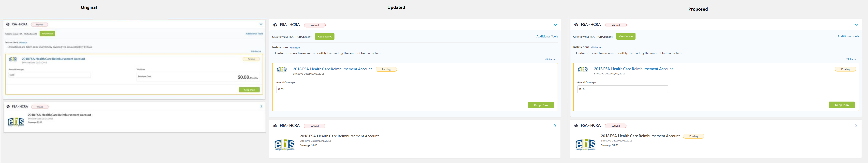Click ebs logo in Updated expanded plan box

(x=282, y=70)
